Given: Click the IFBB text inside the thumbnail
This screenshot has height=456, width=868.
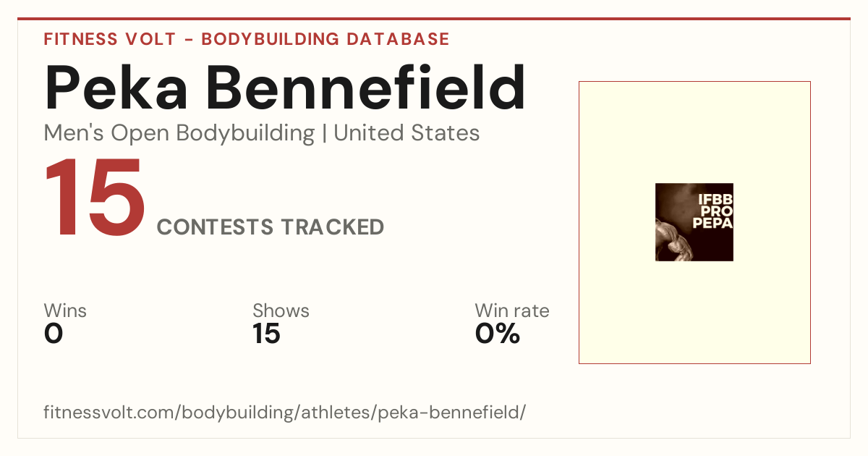Looking at the screenshot, I should coord(715,199).
